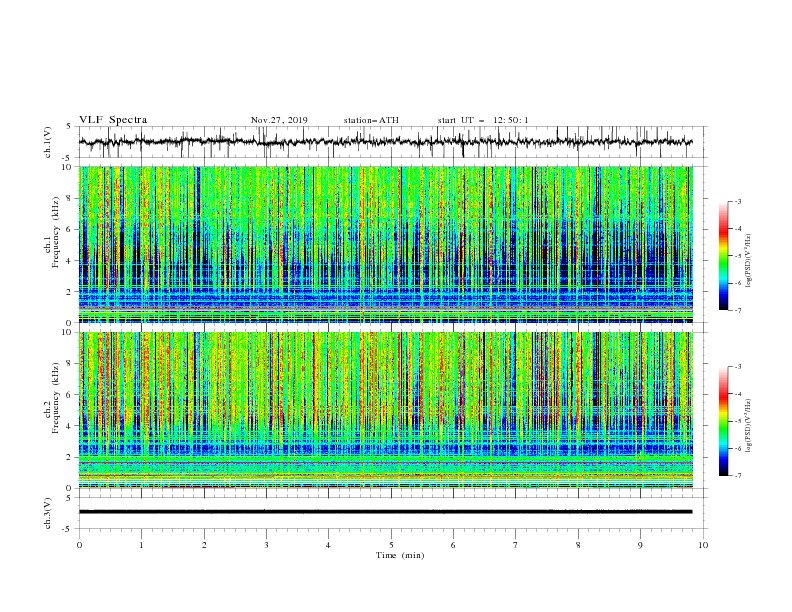
Task: Click the ch.3 flat voltage trace
Action: (385, 512)
